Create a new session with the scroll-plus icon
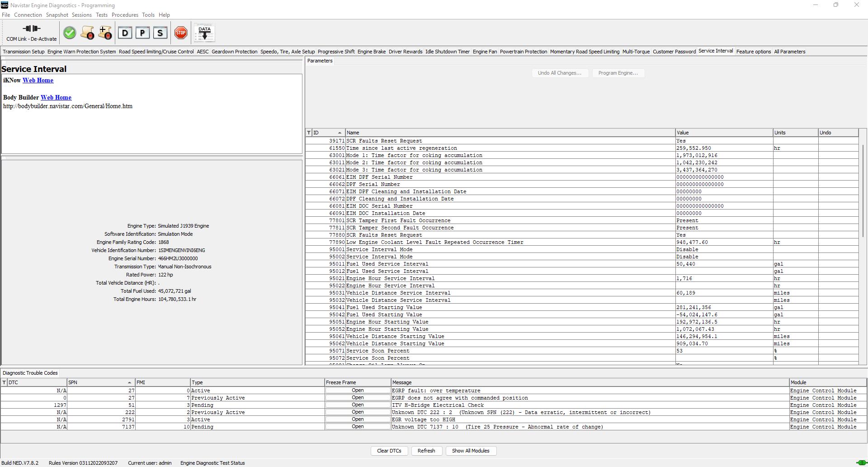868x467 pixels. 104,33
